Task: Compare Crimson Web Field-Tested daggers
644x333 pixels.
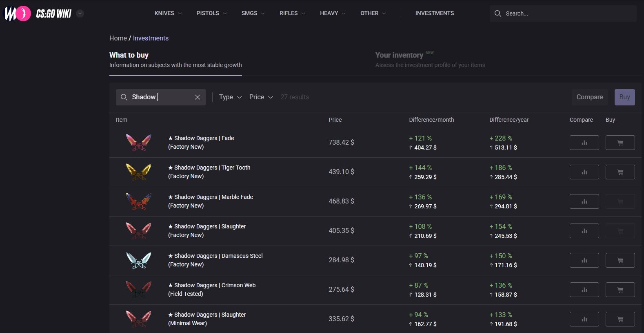Action: [584, 290]
